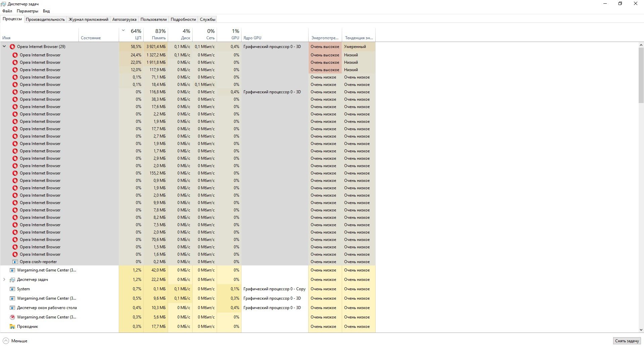Sort by the Ядро GPU column header

pyautogui.click(x=275, y=35)
